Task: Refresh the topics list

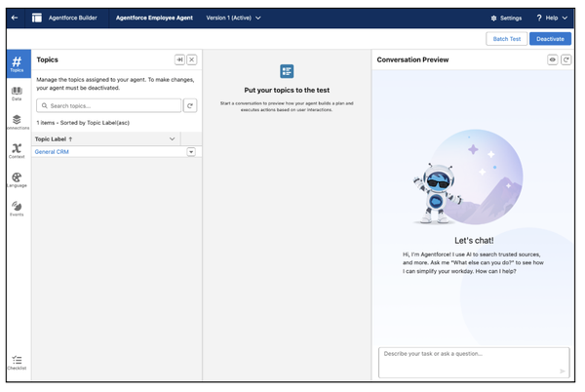Action: pyautogui.click(x=190, y=105)
